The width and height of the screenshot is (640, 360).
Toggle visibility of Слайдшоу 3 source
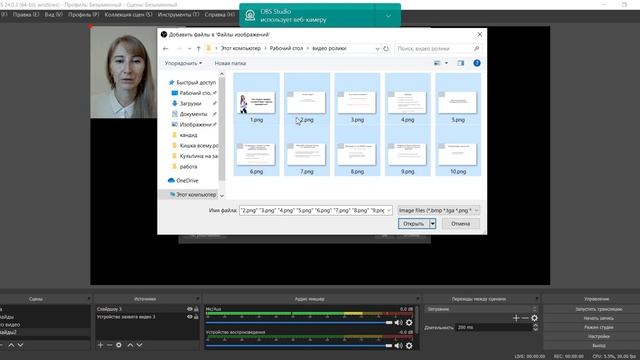pos(189,309)
